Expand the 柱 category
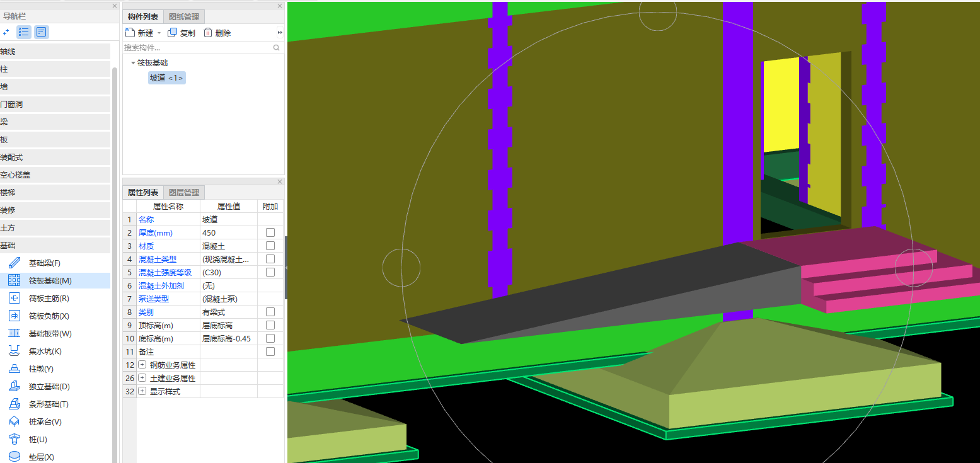980x463 pixels. (55, 69)
